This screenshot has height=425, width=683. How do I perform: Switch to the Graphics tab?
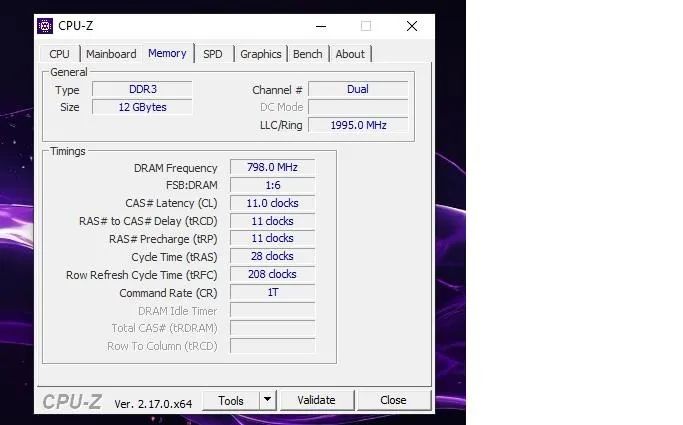[260, 54]
